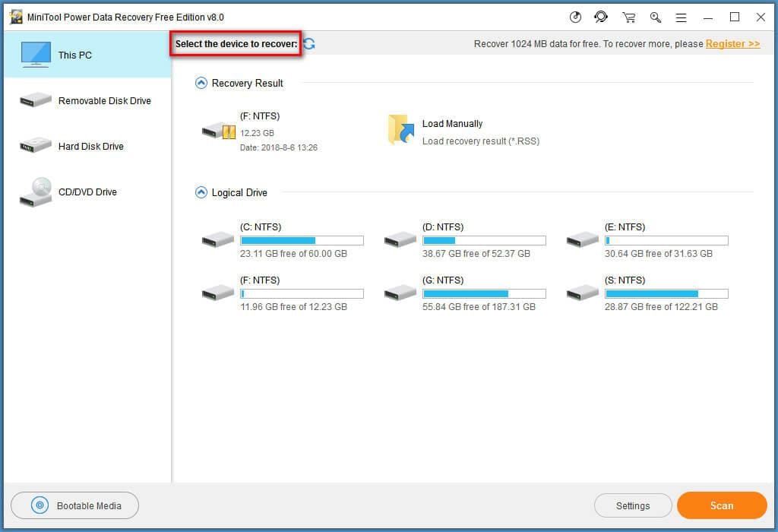Viewport: 778px width, 532px height.
Task: Click 'Load recovery result (*.RSS)' text
Action: [x=480, y=141]
